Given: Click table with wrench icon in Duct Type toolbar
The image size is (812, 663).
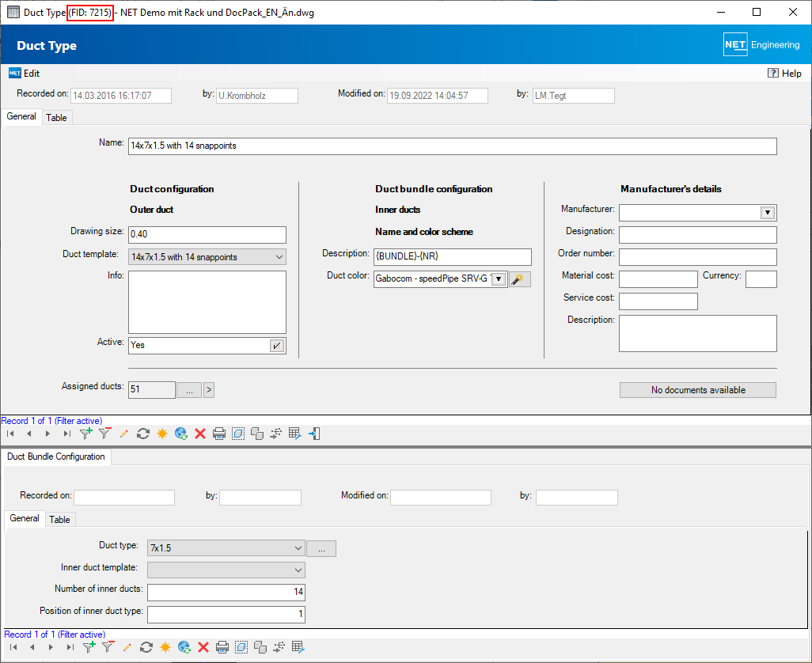Looking at the screenshot, I should [x=295, y=434].
